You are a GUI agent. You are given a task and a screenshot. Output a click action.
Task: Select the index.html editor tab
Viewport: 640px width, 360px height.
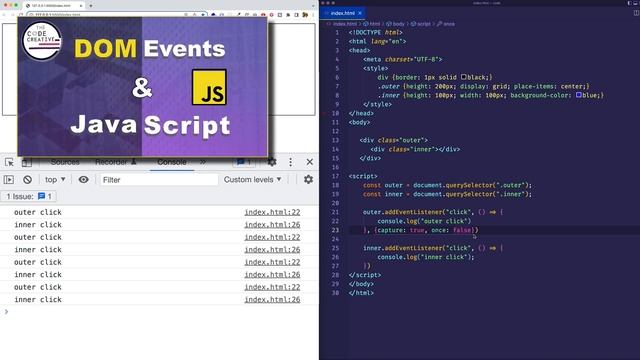pos(342,13)
